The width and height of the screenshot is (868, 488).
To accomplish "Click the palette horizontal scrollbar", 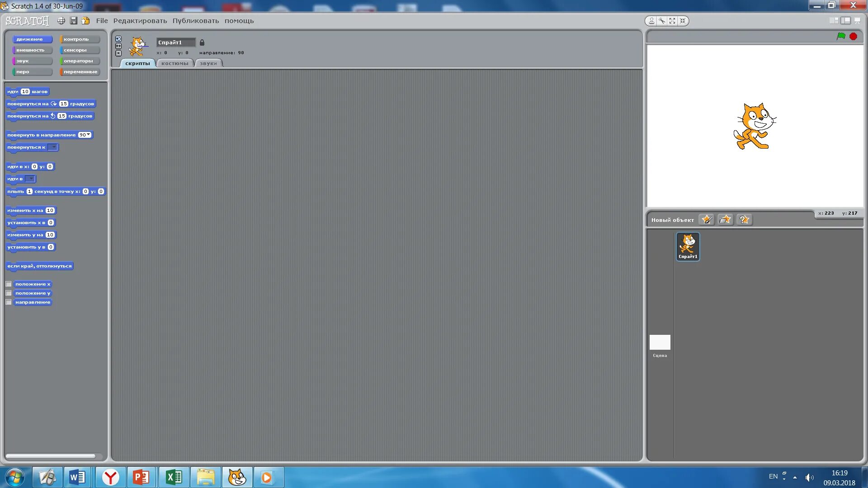I will (x=50, y=456).
